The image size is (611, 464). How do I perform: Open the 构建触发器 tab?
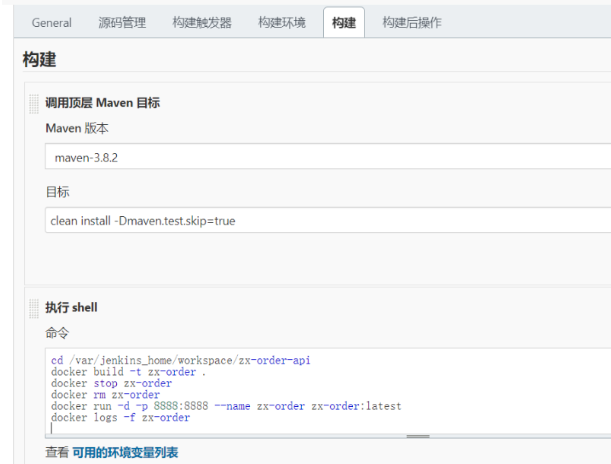202,23
